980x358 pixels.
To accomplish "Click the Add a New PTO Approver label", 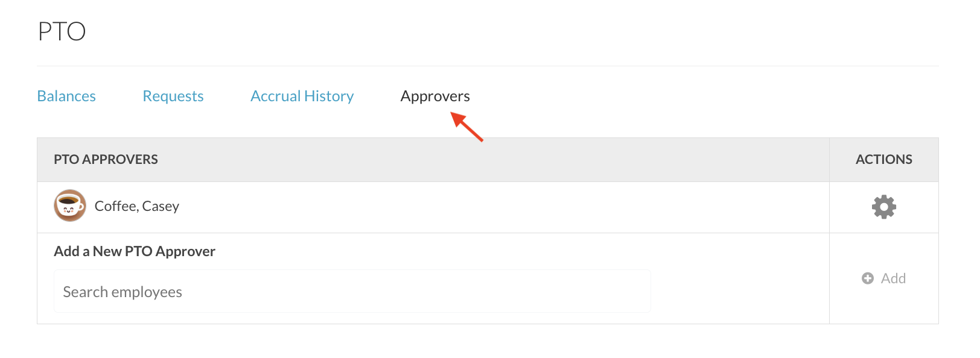I will pyautogui.click(x=135, y=251).
